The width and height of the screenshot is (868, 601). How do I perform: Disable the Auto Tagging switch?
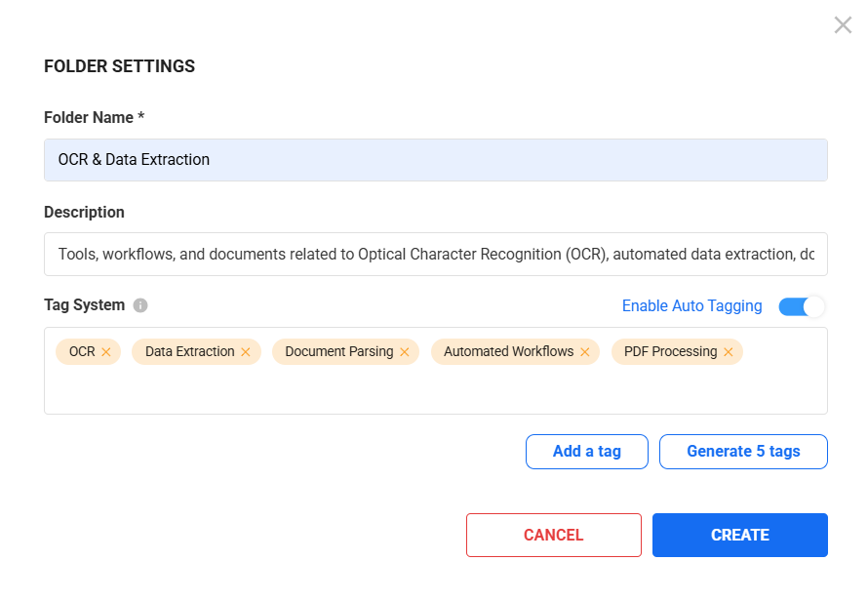tap(802, 306)
